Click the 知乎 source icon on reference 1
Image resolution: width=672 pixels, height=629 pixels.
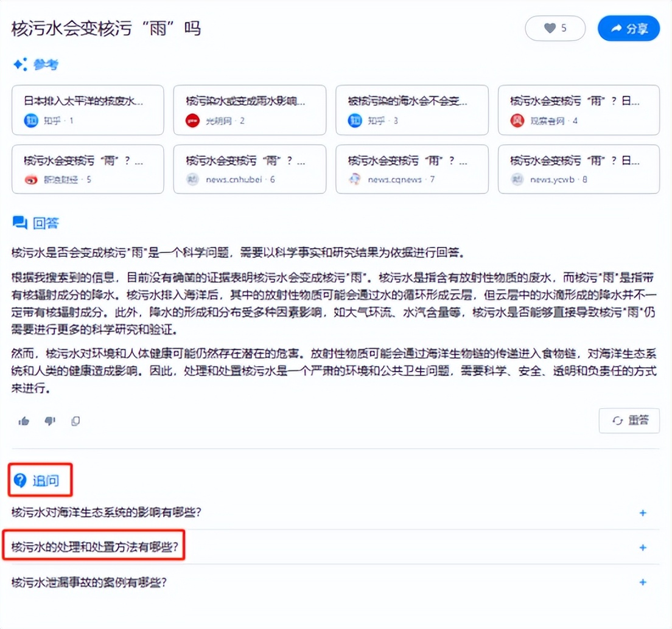30,120
